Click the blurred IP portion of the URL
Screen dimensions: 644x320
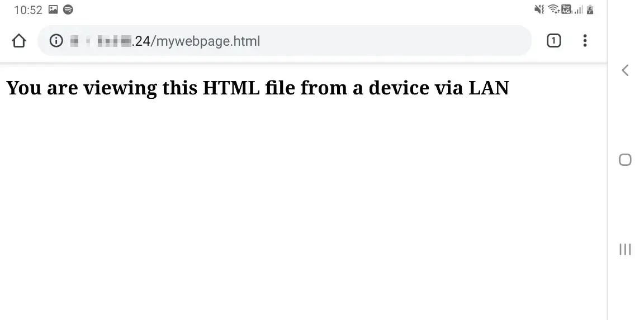pos(101,41)
